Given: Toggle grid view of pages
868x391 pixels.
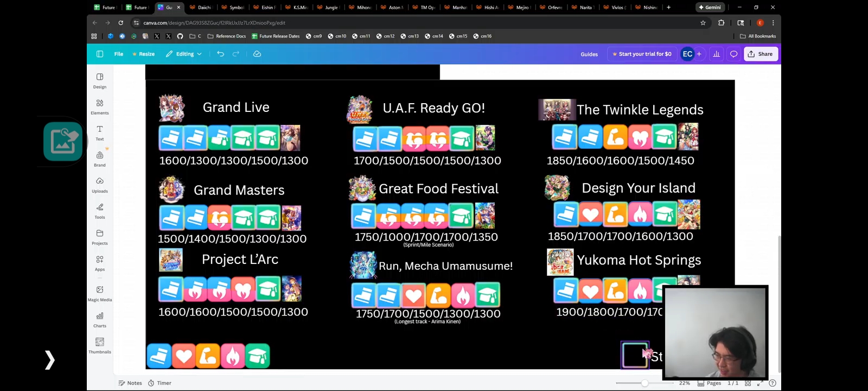Looking at the screenshot, I should click(748, 383).
